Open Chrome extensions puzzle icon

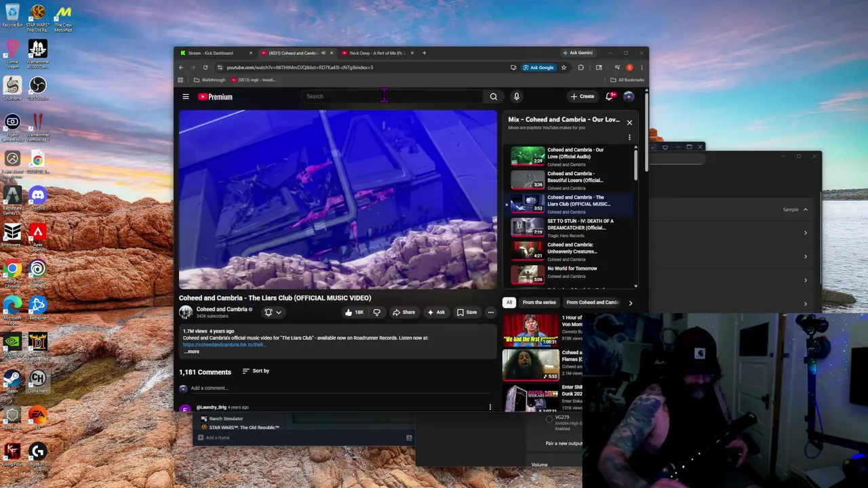point(580,67)
